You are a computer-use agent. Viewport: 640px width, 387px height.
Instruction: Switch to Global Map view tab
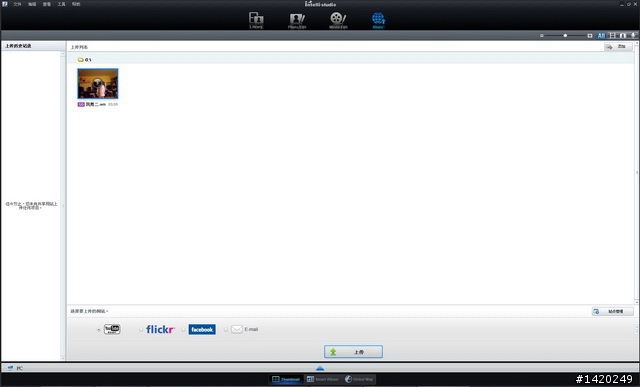click(359, 379)
